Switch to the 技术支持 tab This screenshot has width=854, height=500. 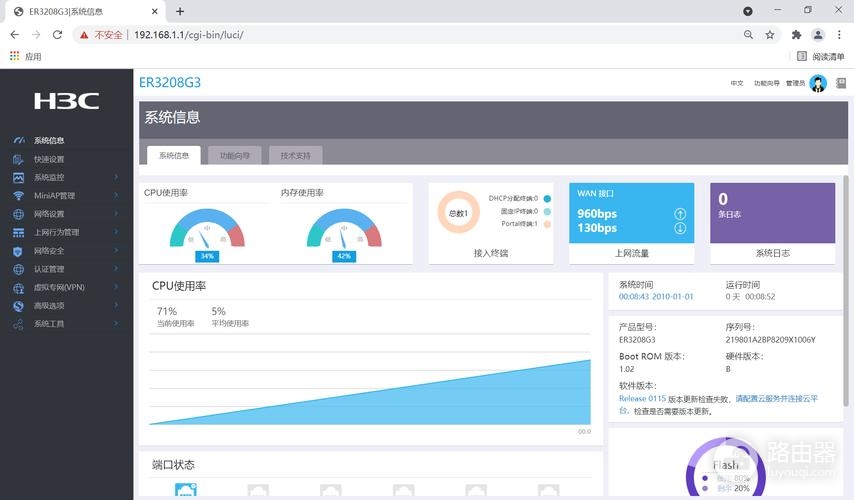tap(295, 156)
